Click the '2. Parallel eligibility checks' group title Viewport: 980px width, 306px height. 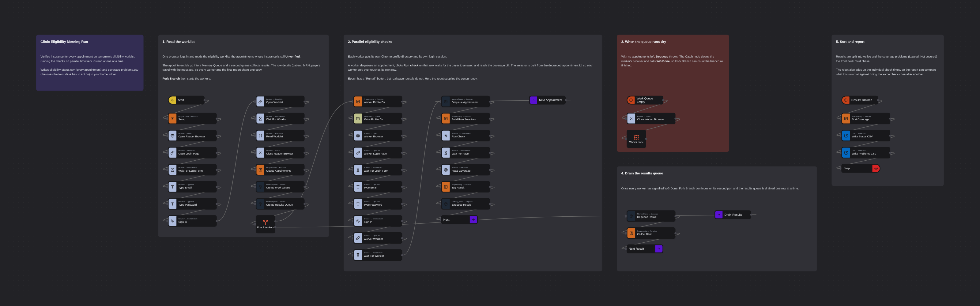tap(370, 42)
